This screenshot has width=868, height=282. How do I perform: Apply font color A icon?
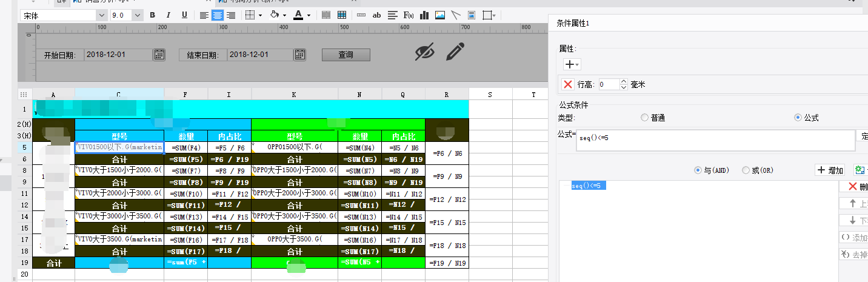tap(298, 15)
